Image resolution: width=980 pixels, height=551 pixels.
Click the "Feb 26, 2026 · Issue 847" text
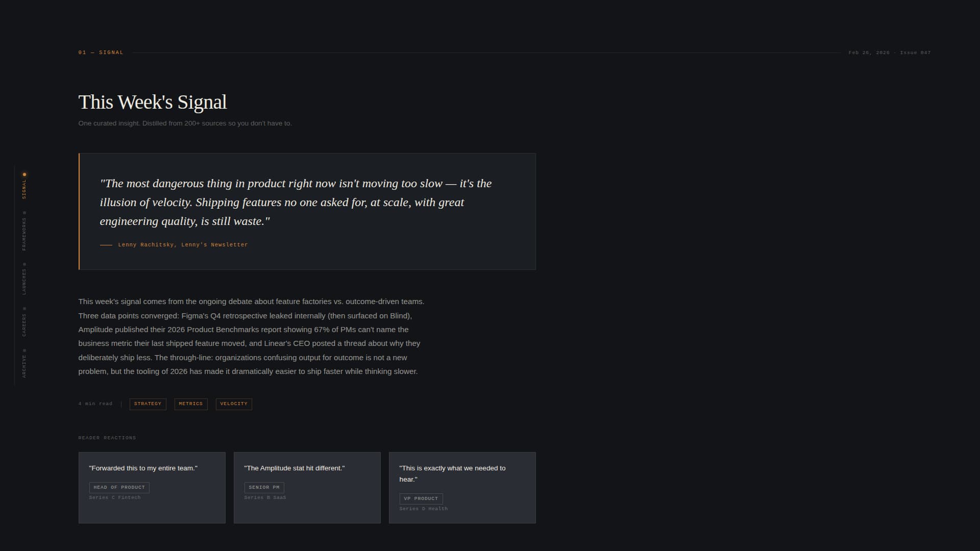(x=890, y=53)
